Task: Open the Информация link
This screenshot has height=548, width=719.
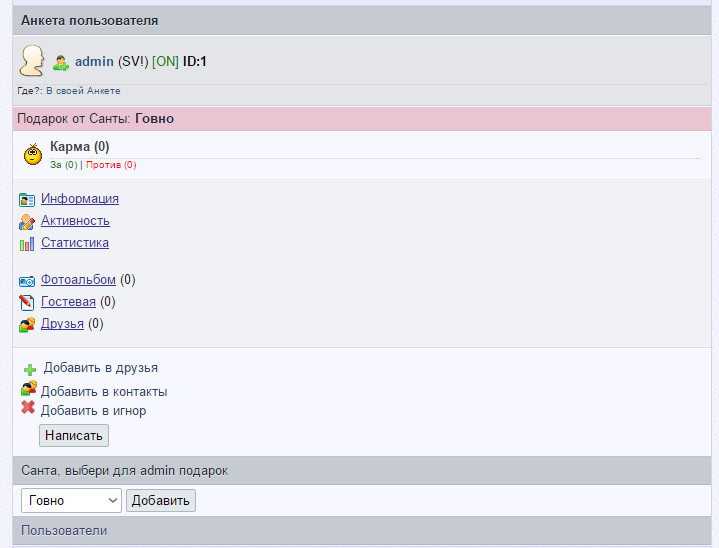Action: (80, 198)
